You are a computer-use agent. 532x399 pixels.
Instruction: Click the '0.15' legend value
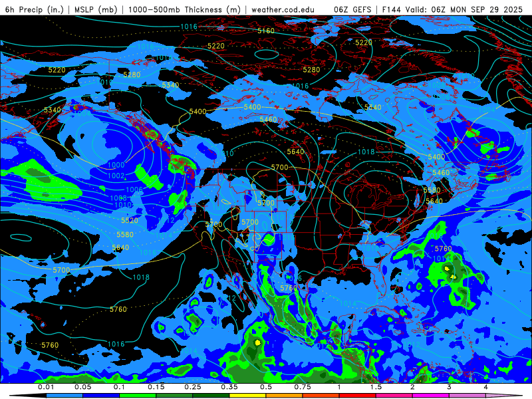coord(156,387)
